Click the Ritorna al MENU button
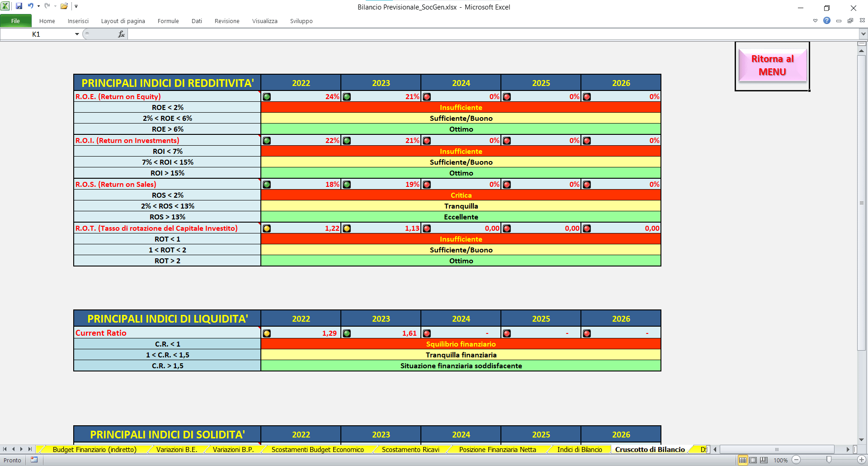Image resolution: width=868 pixels, height=466 pixels. click(772, 65)
